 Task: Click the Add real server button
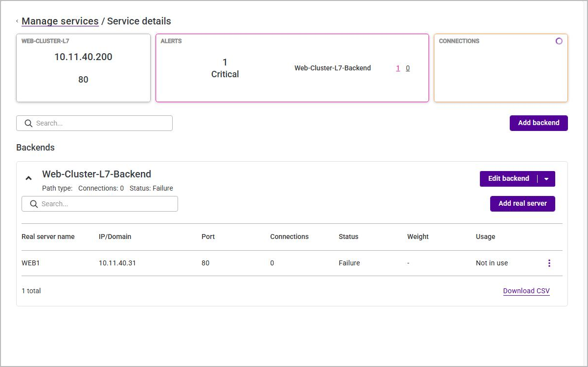pos(522,204)
